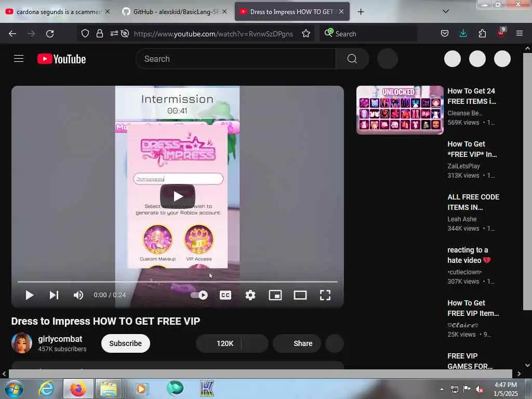The width and height of the screenshot is (532, 399).
Task: Open the video settings gear
Action: click(x=250, y=295)
